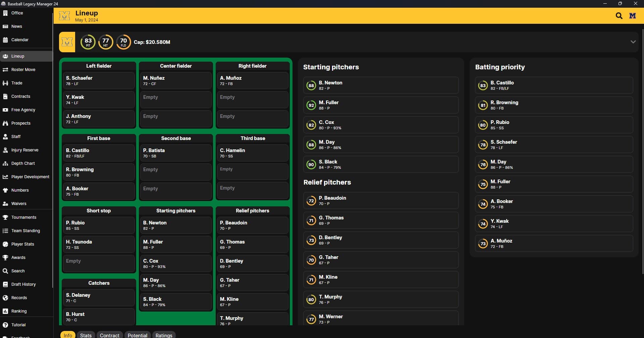Select P. Batista in Second base
This screenshot has width=644, height=338.
click(176, 153)
